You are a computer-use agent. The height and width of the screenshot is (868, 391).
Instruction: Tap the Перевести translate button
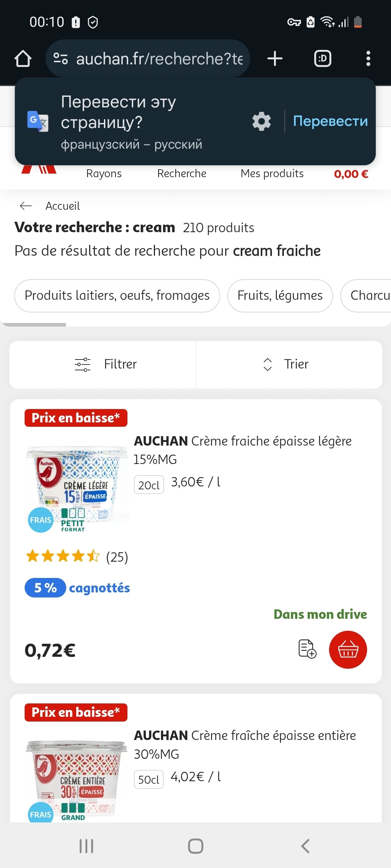pyautogui.click(x=330, y=121)
